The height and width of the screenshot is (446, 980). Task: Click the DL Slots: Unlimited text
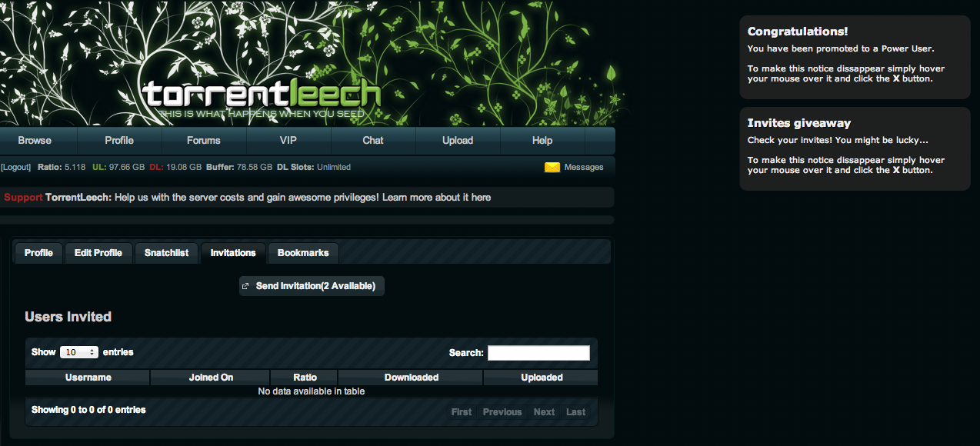click(x=313, y=167)
